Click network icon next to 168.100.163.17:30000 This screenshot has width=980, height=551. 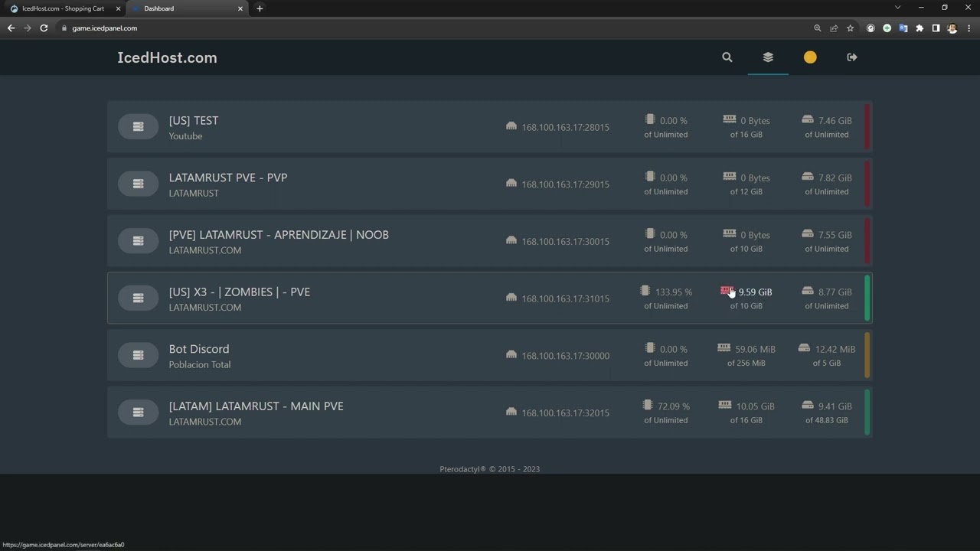[x=511, y=354]
